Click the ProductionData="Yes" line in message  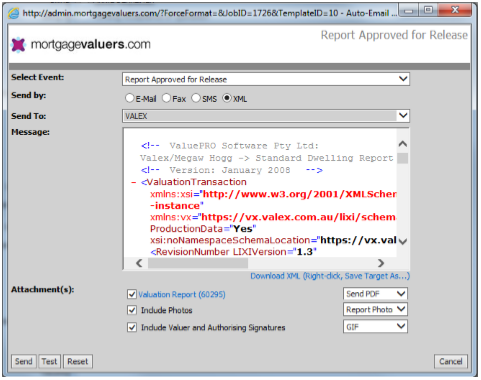(203, 229)
